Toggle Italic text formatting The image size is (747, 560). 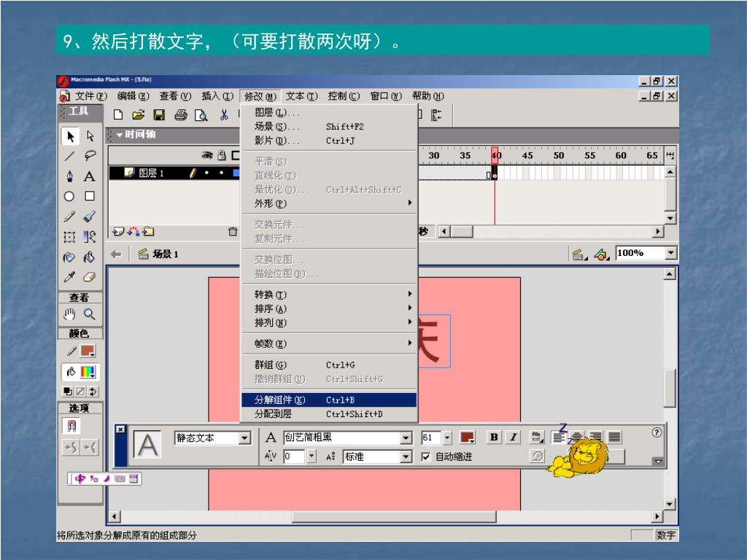coord(513,437)
